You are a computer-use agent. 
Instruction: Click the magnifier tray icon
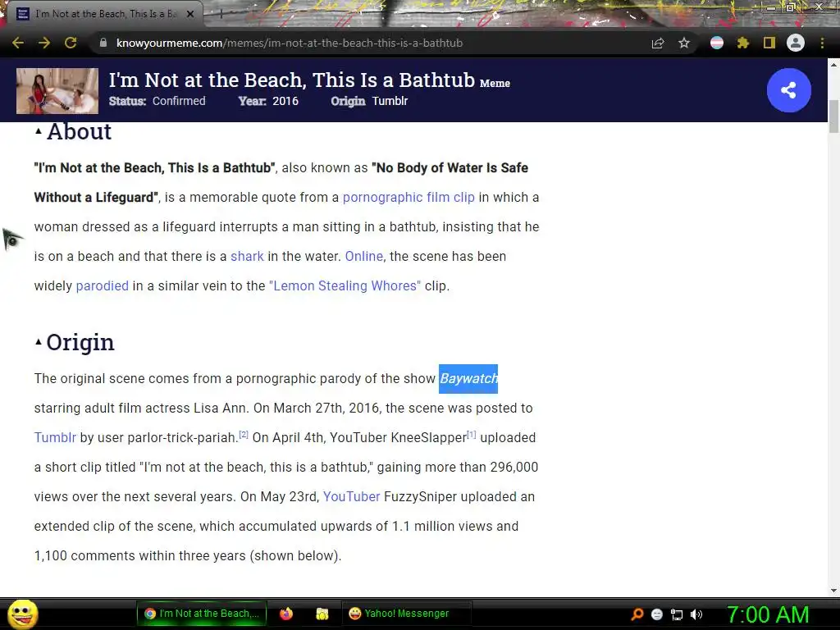(637, 614)
